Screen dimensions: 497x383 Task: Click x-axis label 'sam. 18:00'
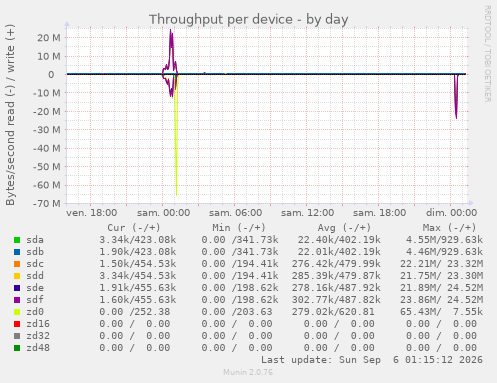pyautogui.click(x=380, y=213)
